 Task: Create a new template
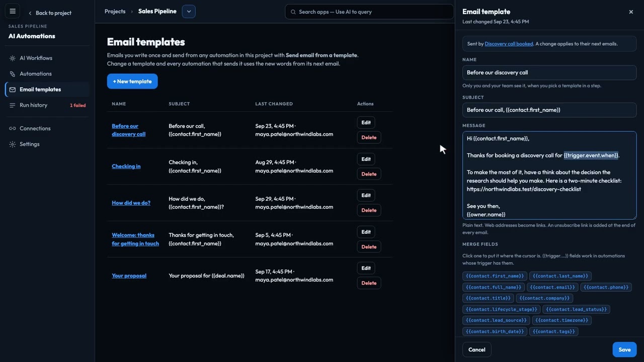pyautogui.click(x=132, y=81)
